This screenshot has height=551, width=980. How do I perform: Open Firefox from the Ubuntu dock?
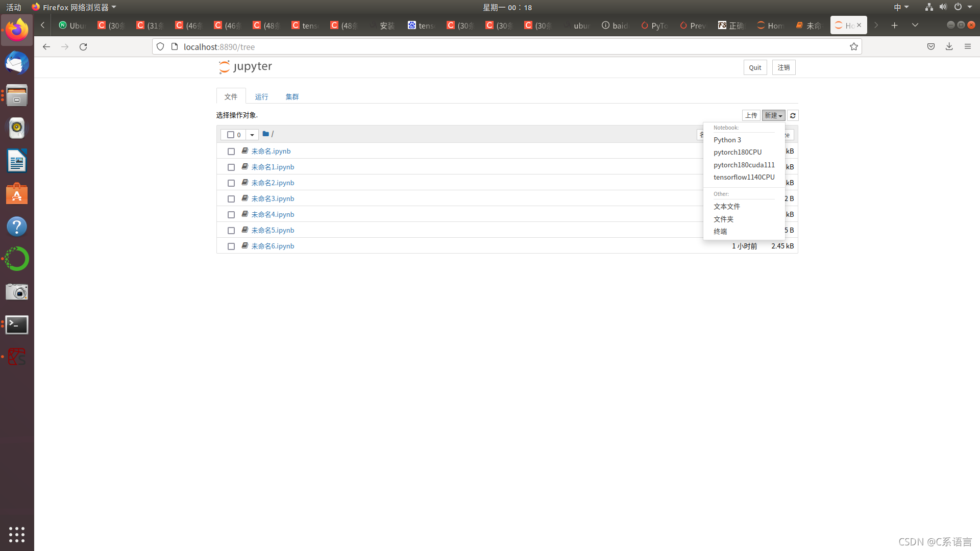coord(17,31)
